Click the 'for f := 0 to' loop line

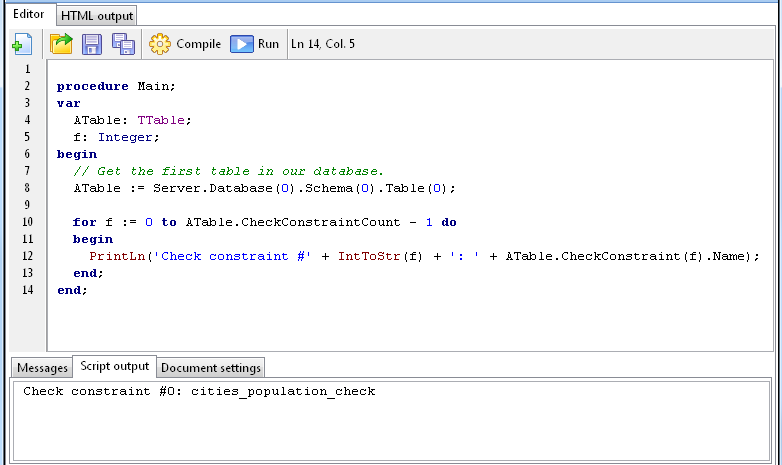[x=264, y=222]
